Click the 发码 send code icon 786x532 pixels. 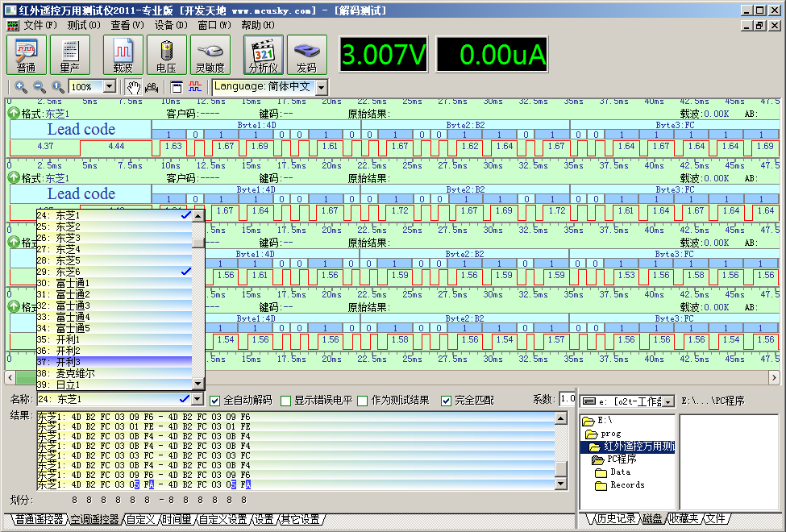[x=307, y=55]
